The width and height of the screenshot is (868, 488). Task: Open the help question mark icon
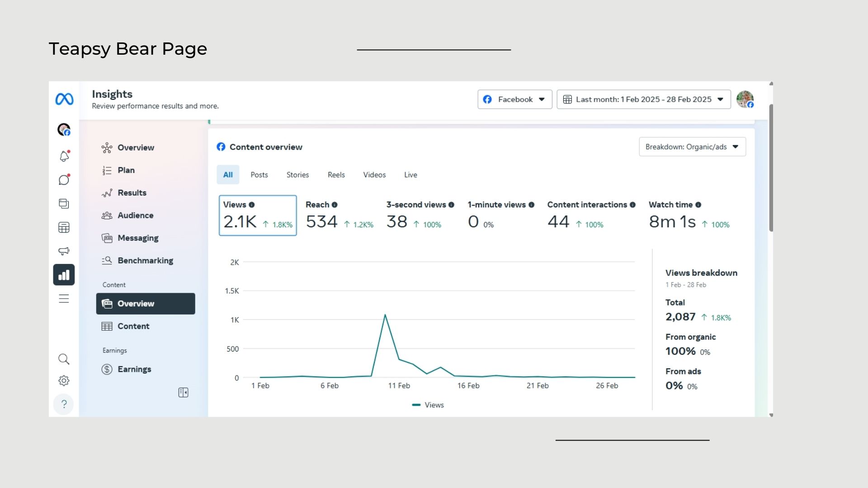pyautogui.click(x=64, y=404)
